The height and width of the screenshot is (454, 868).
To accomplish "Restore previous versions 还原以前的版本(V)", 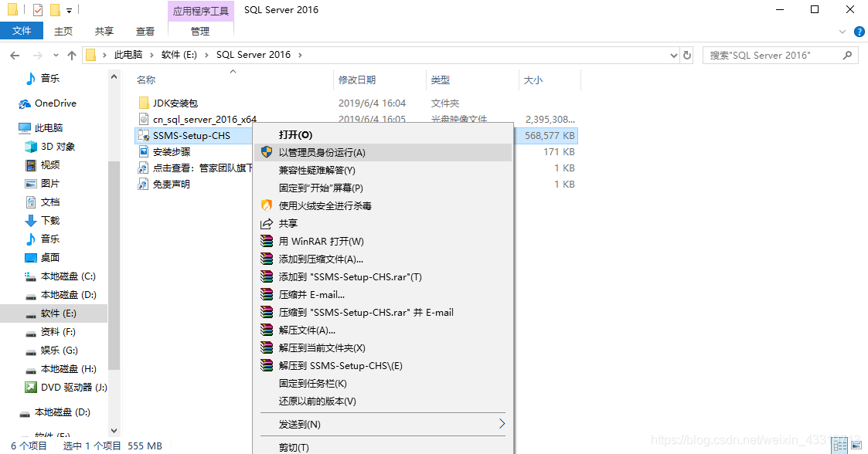I will pyautogui.click(x=383, y=401).
